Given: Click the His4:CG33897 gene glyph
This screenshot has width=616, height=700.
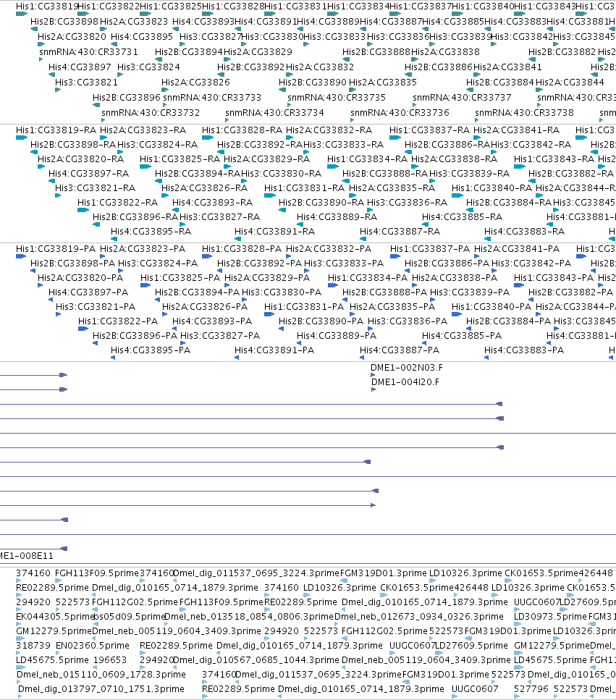Looking at the screenshot, I should coord(52,75).
